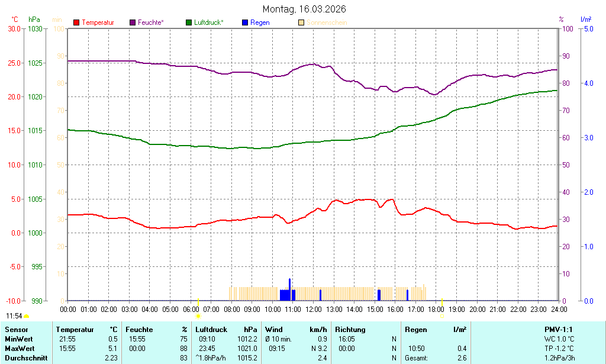Click the beige Sonnenschein legend square
The image size is (606, 364).
301,22
